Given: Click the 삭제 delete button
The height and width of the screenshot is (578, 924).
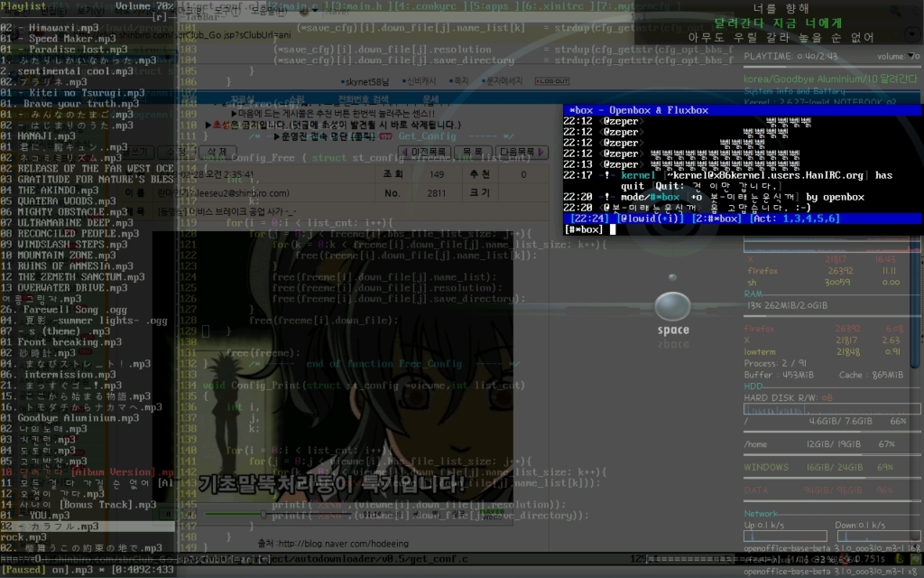Looking at the screenshot, I should [x=217, y=152].
